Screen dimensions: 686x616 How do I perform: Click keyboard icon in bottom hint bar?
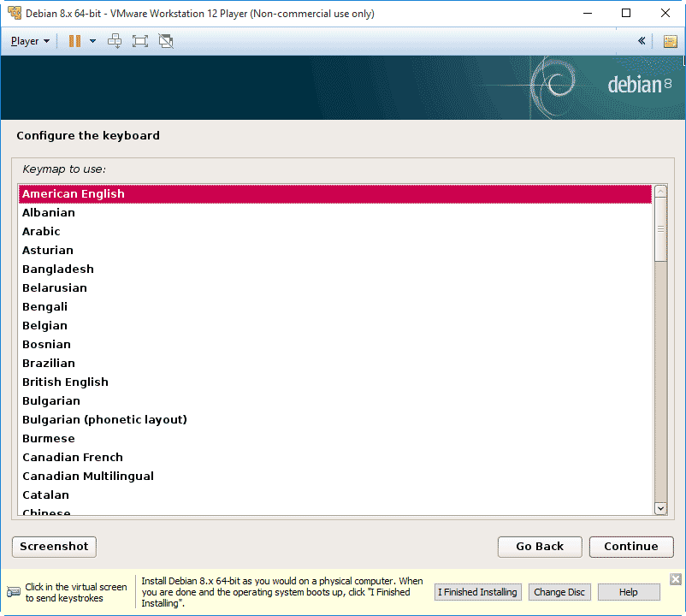(14, 592)
